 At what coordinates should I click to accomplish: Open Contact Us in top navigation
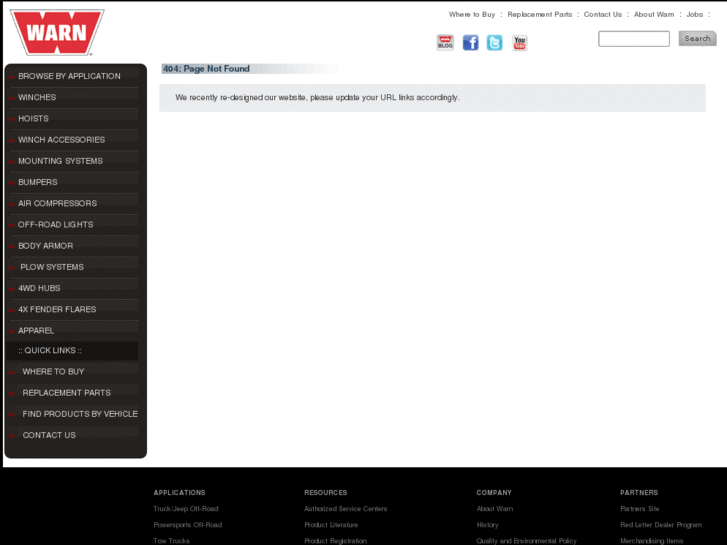pos(603,14)
